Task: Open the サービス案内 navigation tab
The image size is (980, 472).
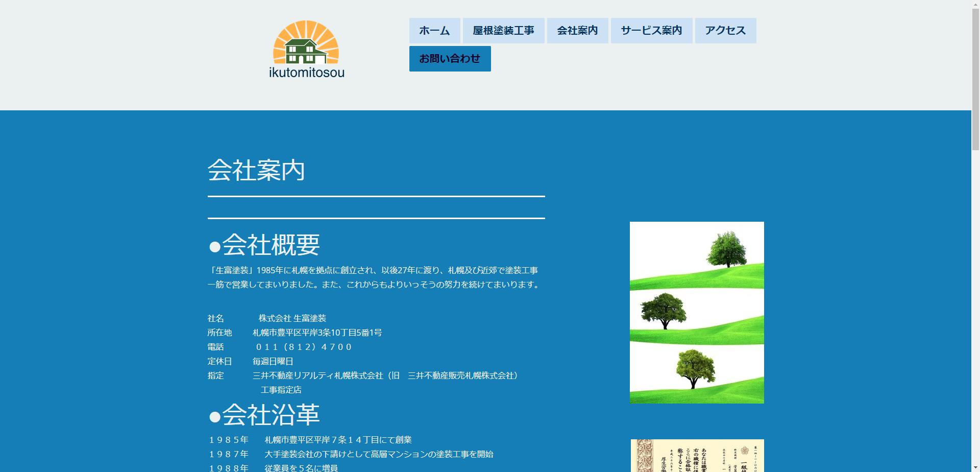Action: 650,31
